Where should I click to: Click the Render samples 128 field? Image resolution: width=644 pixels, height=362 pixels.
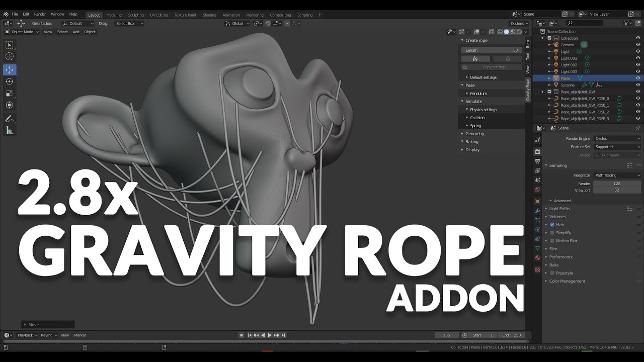click(617, 184)
